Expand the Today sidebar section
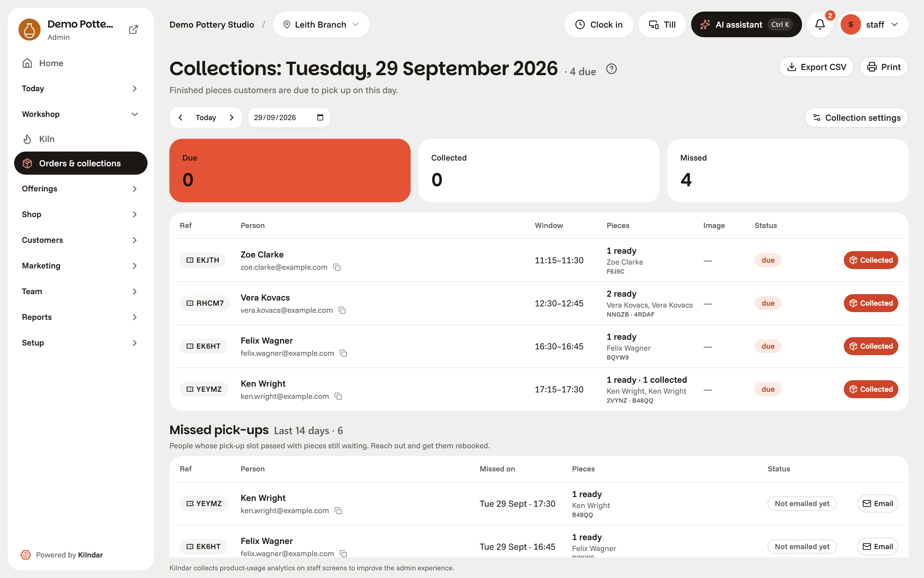Viewport: 924px width, 578px height. coord(81,89)
